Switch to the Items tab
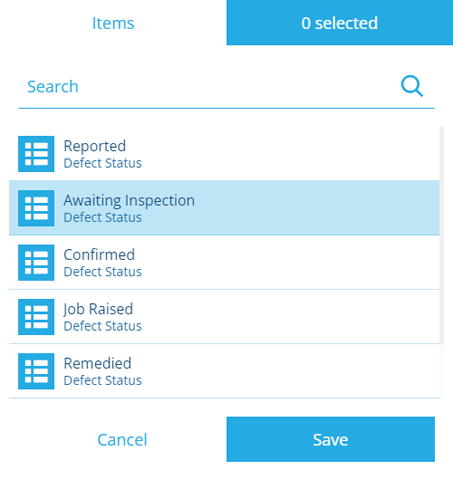 [x=113, y=23]
